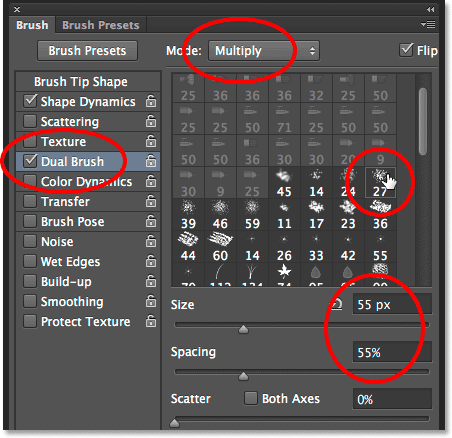Viewport: 452px width, 438px height.
Task: Click the Spacing slider handle
Action: coord(243,376)
